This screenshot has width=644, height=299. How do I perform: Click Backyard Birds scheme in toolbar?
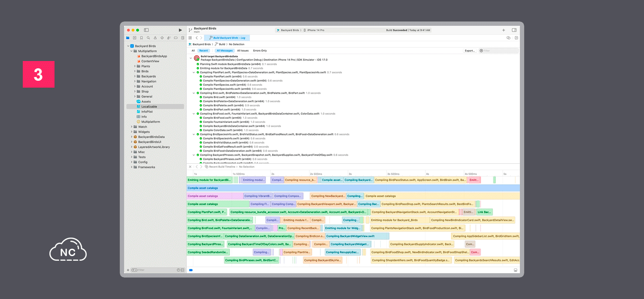point(288,30)
